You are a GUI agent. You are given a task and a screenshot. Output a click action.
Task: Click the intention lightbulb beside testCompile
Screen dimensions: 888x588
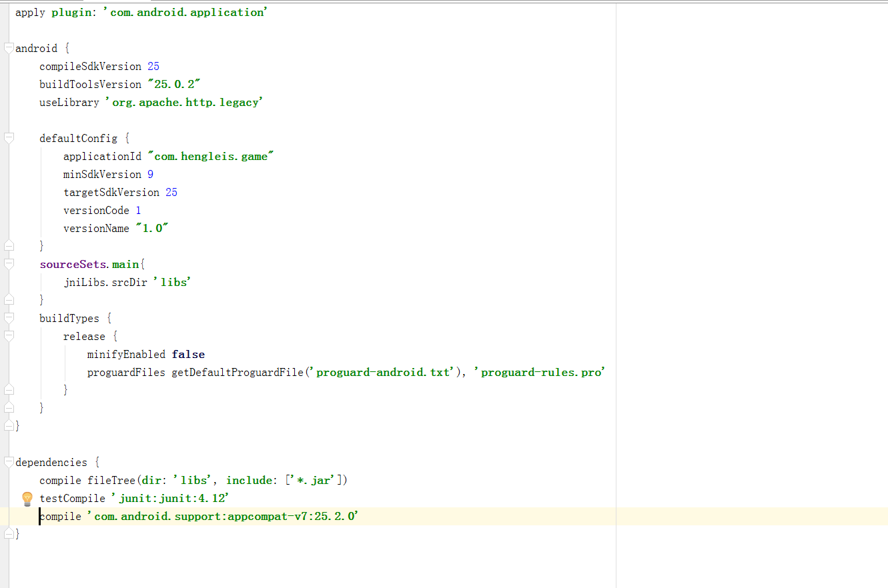coord(27,499)
